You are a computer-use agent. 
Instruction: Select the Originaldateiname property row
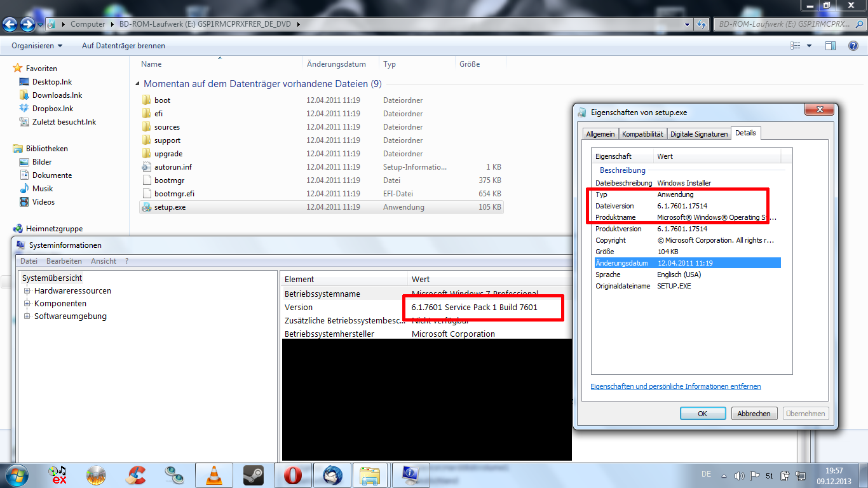point(688,286)
